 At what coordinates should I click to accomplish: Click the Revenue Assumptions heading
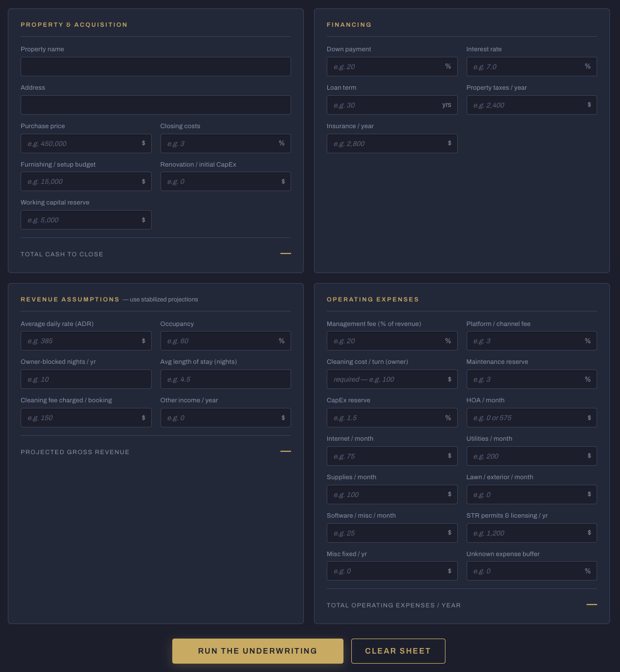tap(70, 299)
